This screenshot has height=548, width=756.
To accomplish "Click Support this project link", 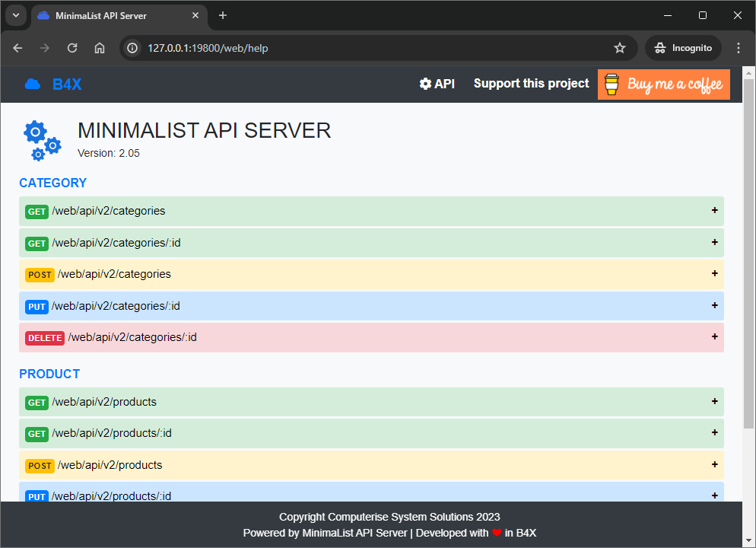I will [x=531, y=84].
